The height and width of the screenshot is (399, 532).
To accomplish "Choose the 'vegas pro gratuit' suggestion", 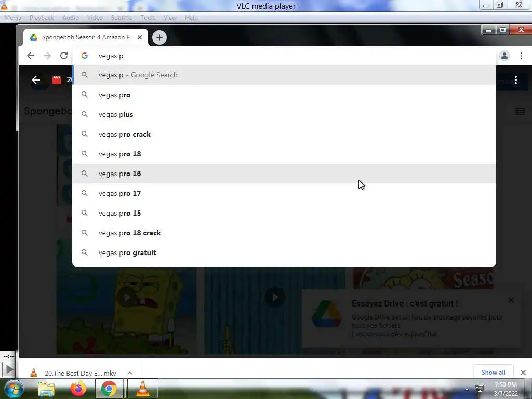I will pyautogui.click(x=284, y=252).
